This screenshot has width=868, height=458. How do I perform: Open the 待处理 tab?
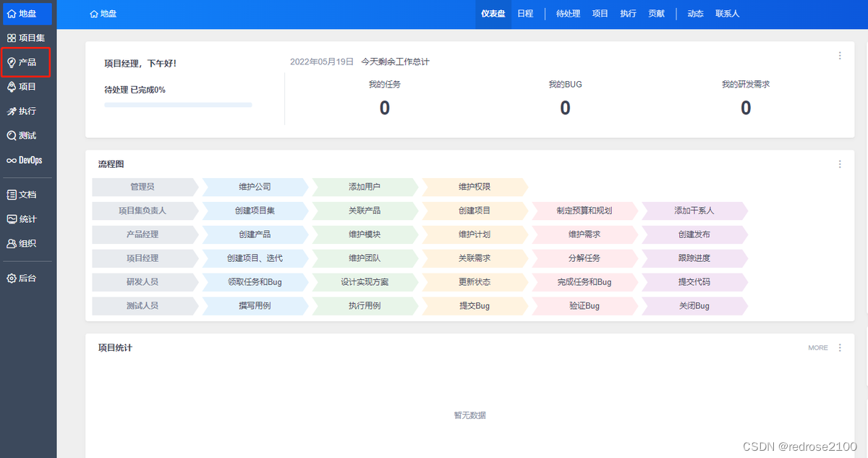pos(568,14)
